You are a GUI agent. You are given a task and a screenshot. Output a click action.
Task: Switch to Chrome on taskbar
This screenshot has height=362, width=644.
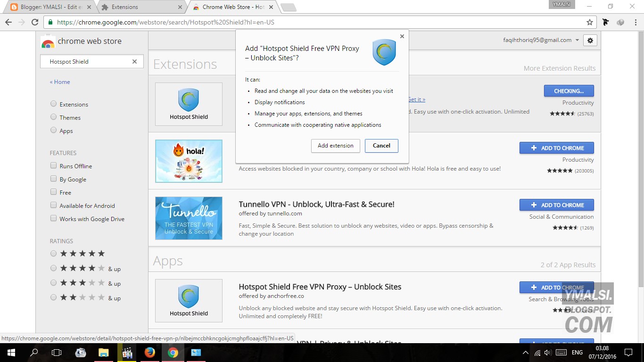[173, 353]
